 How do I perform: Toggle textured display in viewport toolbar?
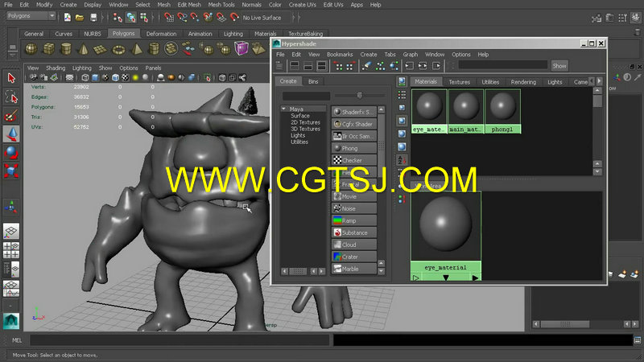(126, 77)
